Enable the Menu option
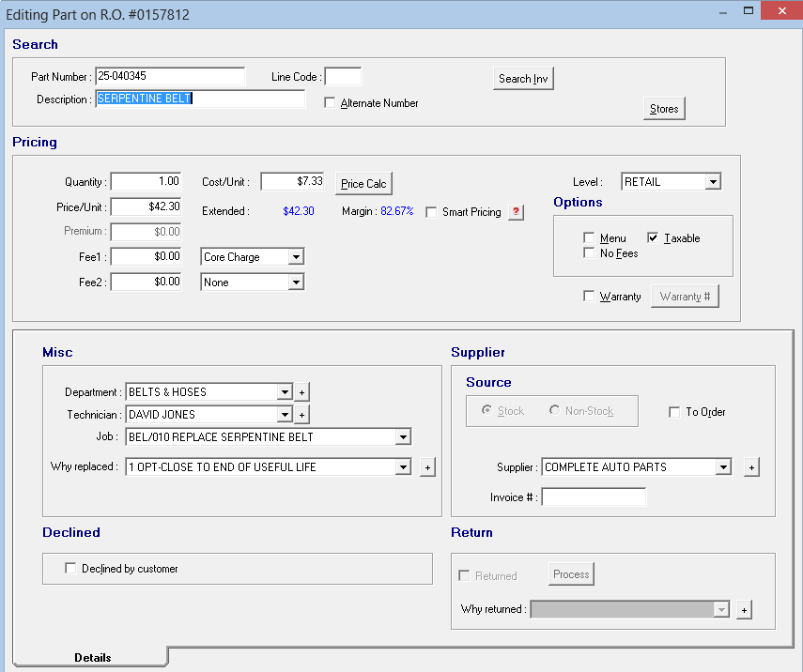Viewport: 803px width, 672px height. coord(589,237)
